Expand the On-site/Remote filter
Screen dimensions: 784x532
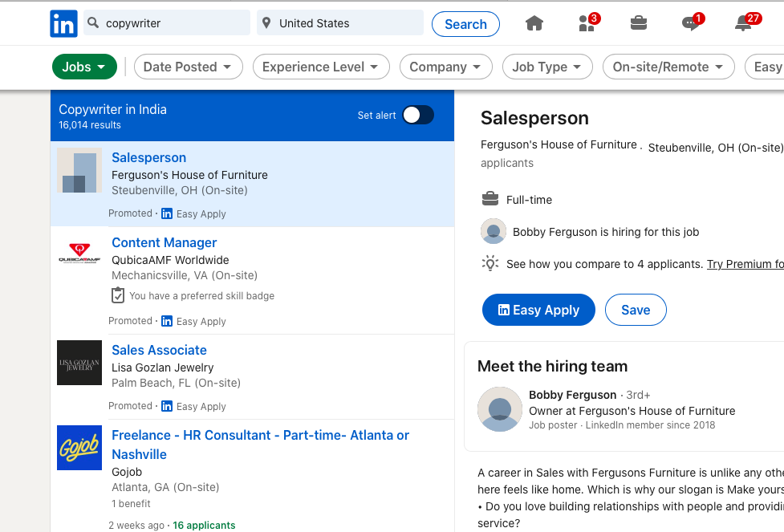click(x=668, y=67)
